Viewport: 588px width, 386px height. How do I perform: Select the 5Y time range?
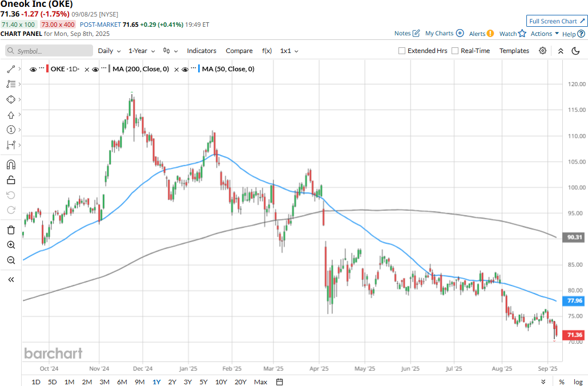click(203, 382)
